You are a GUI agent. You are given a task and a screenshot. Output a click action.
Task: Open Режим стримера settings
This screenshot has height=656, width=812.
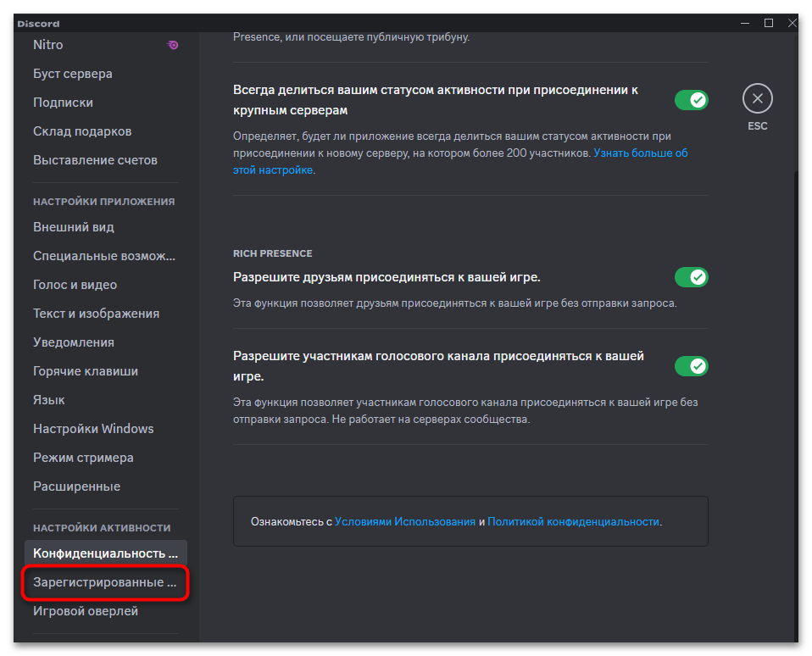106,458
